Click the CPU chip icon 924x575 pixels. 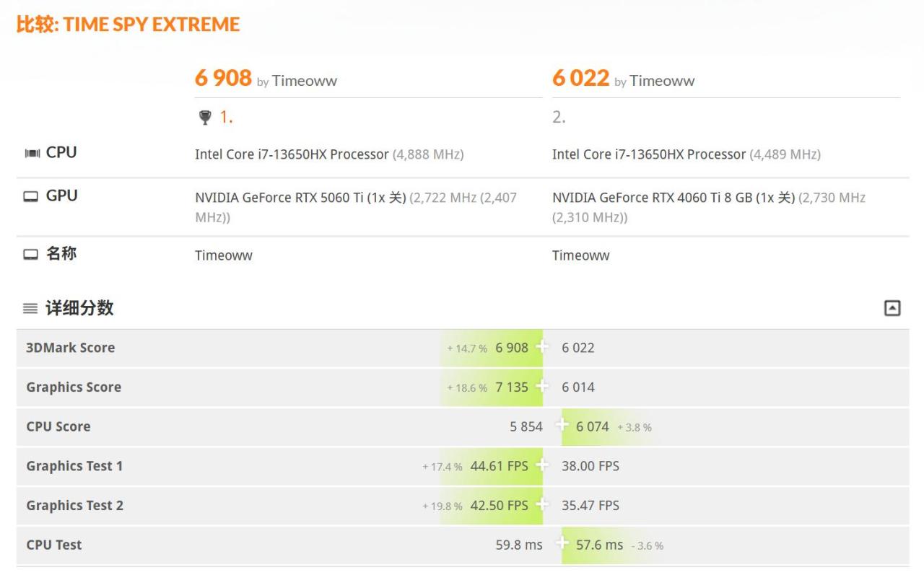point(32,153)
